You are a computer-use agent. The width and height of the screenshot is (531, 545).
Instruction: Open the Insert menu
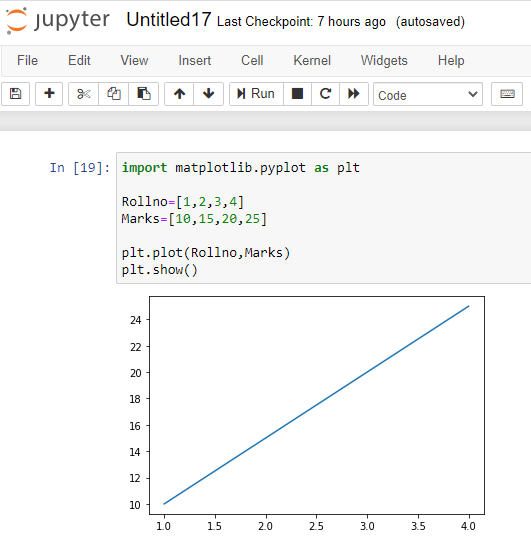tap(195, 60)
